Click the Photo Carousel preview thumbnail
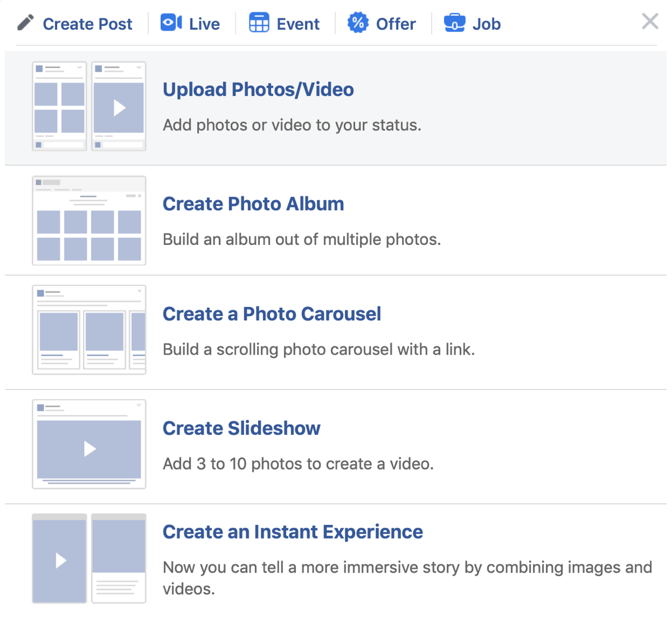Viewport: 672px width, 622px height. (89, 330)
